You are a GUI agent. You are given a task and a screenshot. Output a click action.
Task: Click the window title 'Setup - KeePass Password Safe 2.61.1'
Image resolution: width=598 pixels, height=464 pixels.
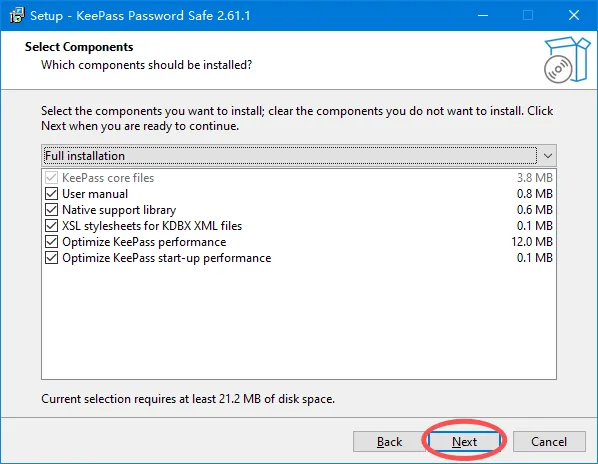click(140, 16)
